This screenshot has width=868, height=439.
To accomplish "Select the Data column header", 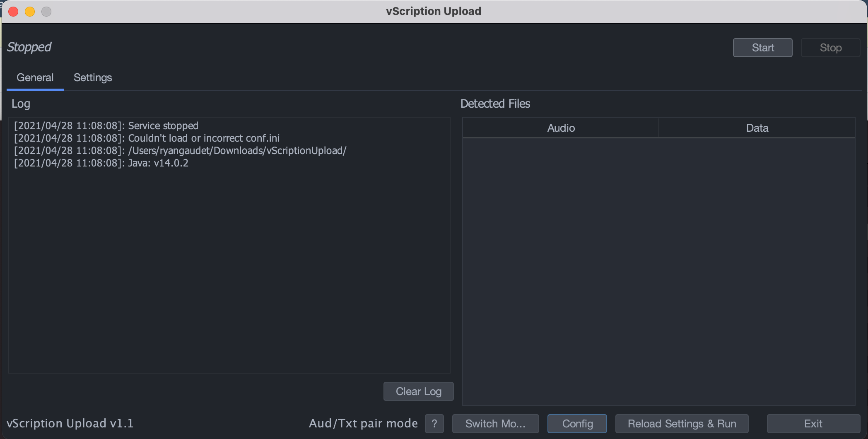I will [757, 128].
